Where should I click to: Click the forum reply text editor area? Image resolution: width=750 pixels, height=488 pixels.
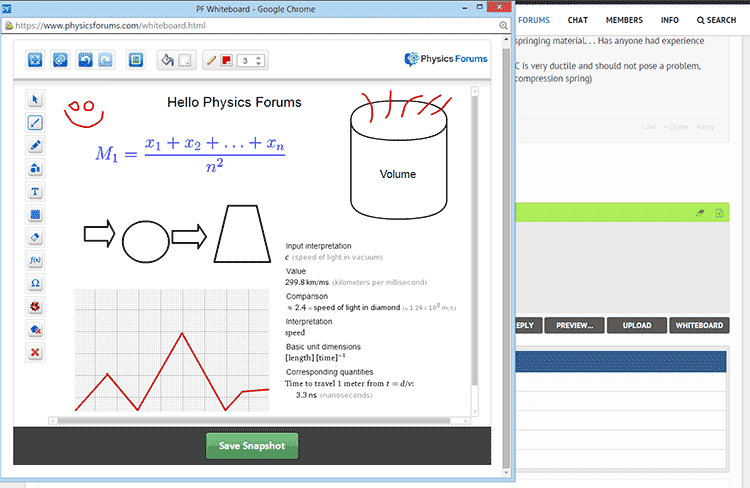tap(622, 266)
